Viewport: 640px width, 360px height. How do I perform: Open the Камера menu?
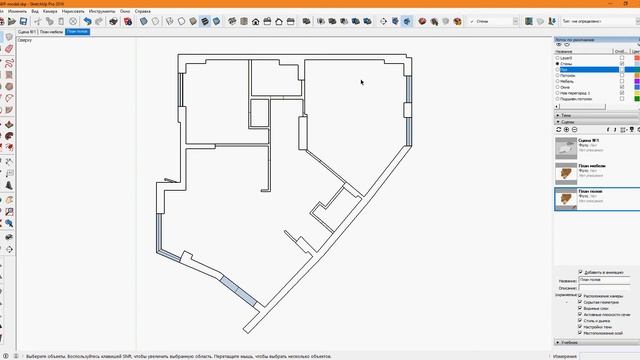click(50, 11)
